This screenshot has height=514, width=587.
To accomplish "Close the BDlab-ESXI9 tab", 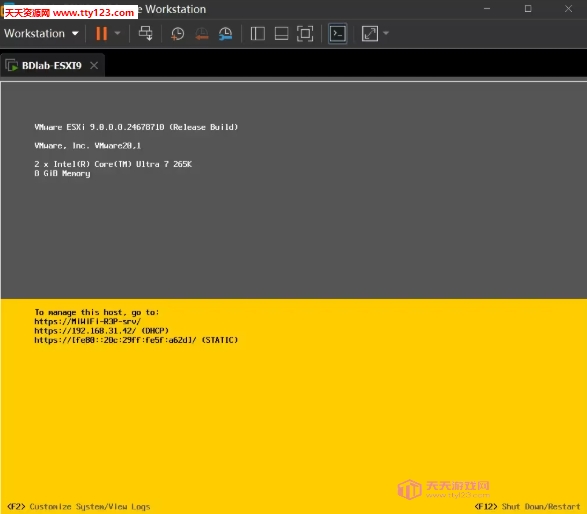I will pos(94,66).
